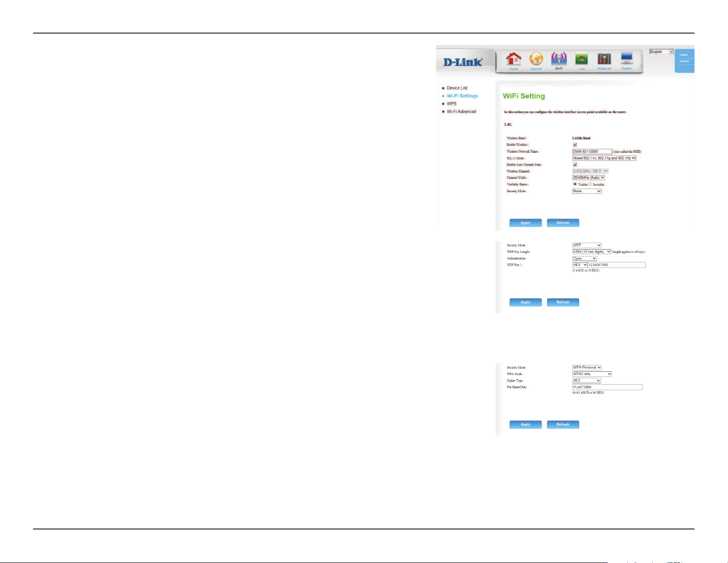Open Wi-Fi Advanced in the sidebar

461,112
